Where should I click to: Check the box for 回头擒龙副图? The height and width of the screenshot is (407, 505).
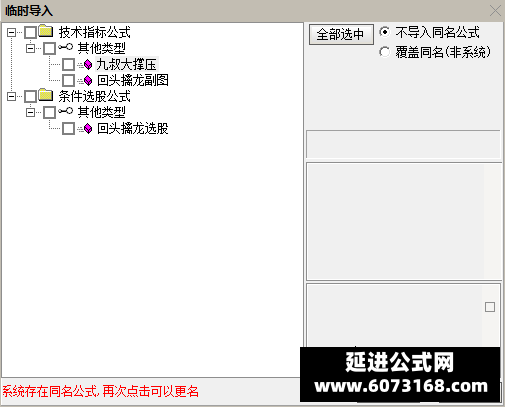68,80
